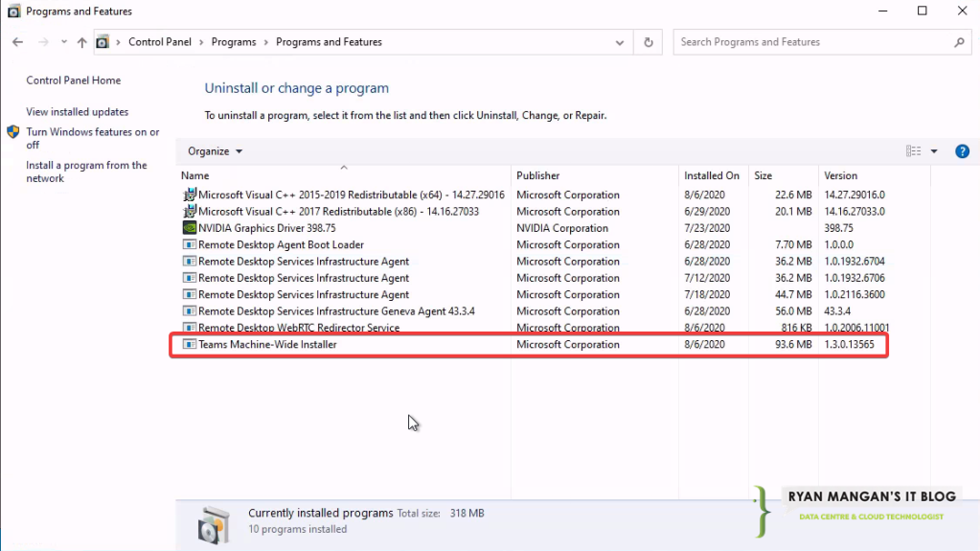980x551 pixels.
Task: Open View installed updates
Action: (x=77, y=112)
